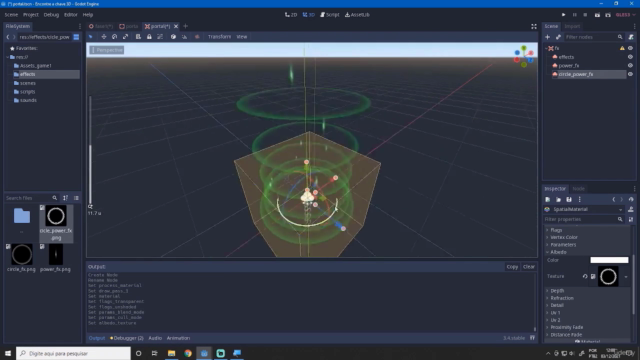Click the attach script icon in Scene dock
640x360 pixels.
pos(631,37)
